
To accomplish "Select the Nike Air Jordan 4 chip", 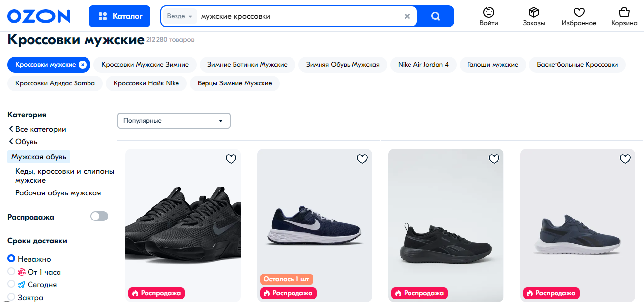I will tap(423, 65).
